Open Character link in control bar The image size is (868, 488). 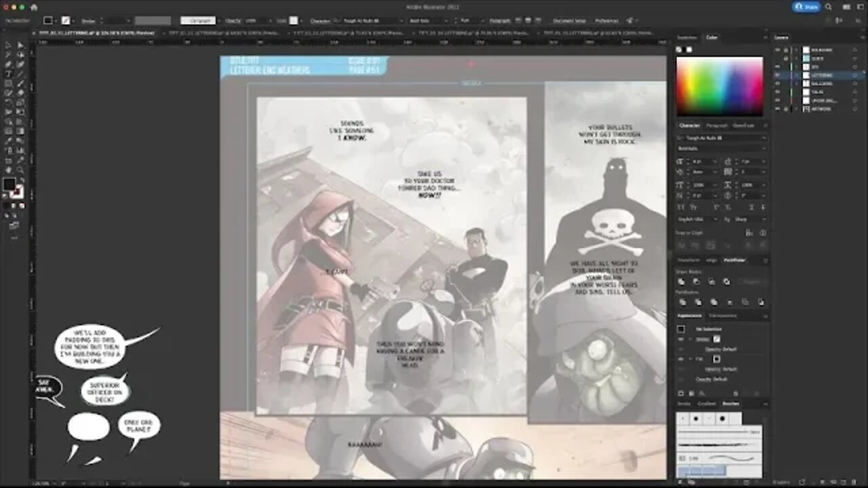tap(320, 20)
